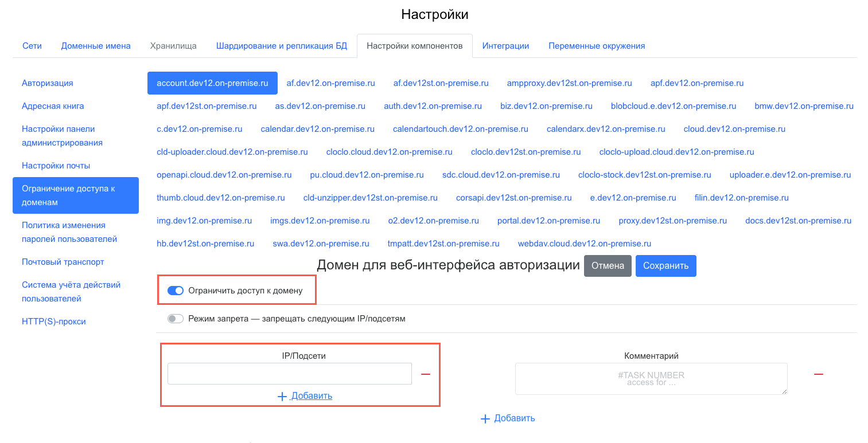
Task: Click red minus next to IP/Подсети field
Action: tap(426, 374)
